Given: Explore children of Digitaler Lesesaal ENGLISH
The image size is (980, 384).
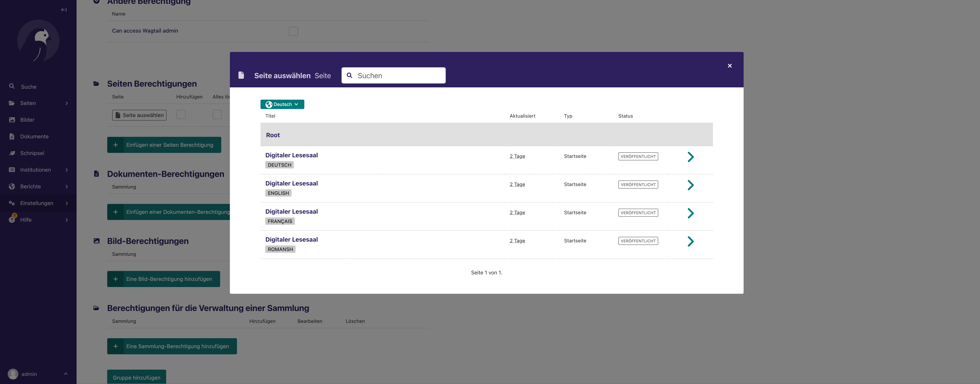Looking at the screenshot, I should pos(690,185).
